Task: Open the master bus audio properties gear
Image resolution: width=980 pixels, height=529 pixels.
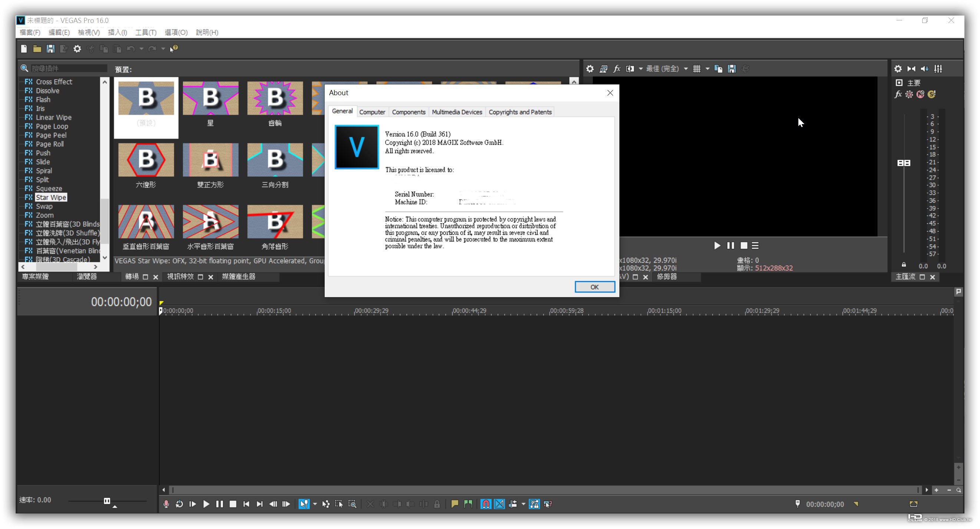Action: coord(898,69)
